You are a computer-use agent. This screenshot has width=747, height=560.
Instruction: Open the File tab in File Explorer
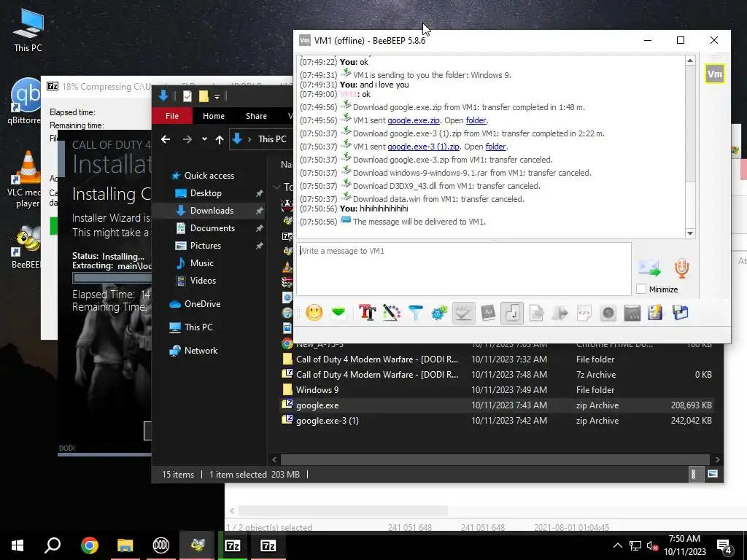172,116
